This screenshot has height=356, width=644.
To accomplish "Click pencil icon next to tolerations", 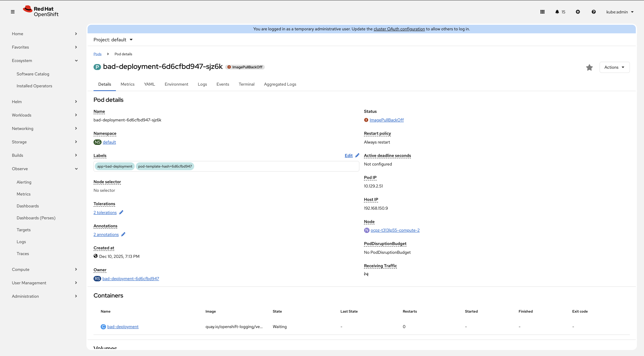I will 121,212.
